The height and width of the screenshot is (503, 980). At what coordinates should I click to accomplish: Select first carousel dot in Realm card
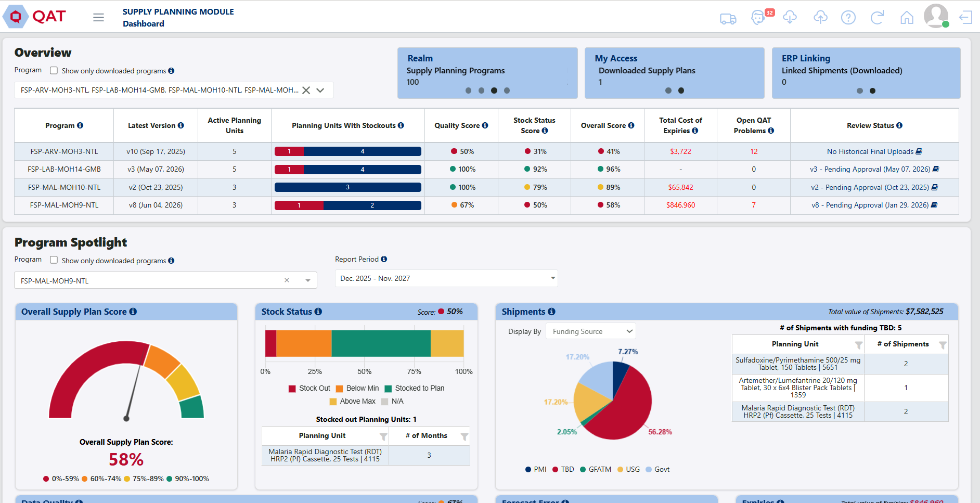(468, 91)
